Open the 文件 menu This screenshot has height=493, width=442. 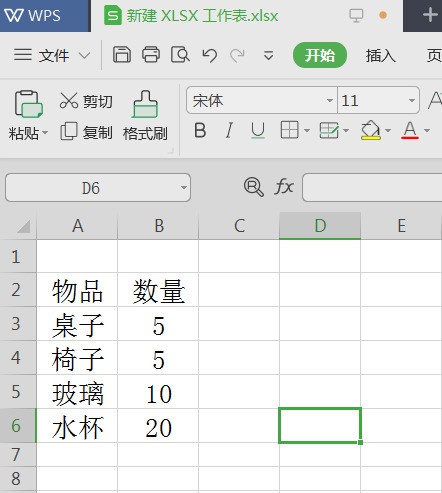coord(54,55)
